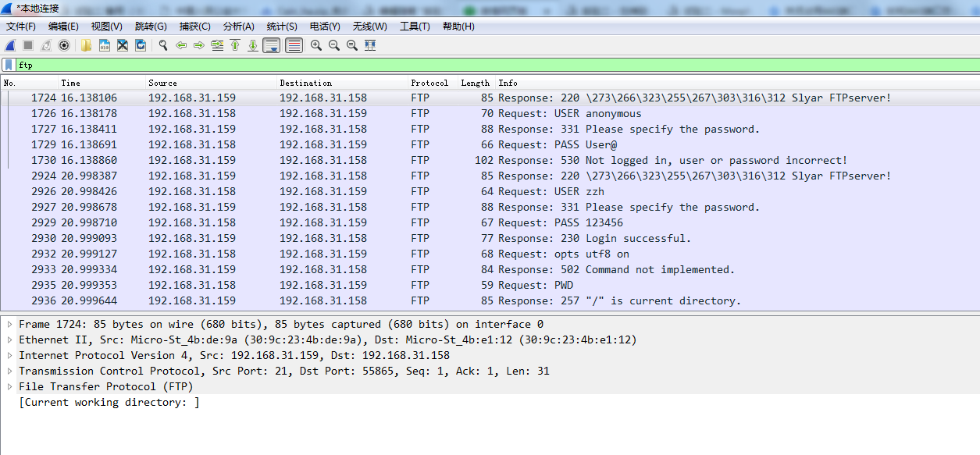Select packet 1729 PASS User@ request
980x455 pixels.
(x=490, y=144)
